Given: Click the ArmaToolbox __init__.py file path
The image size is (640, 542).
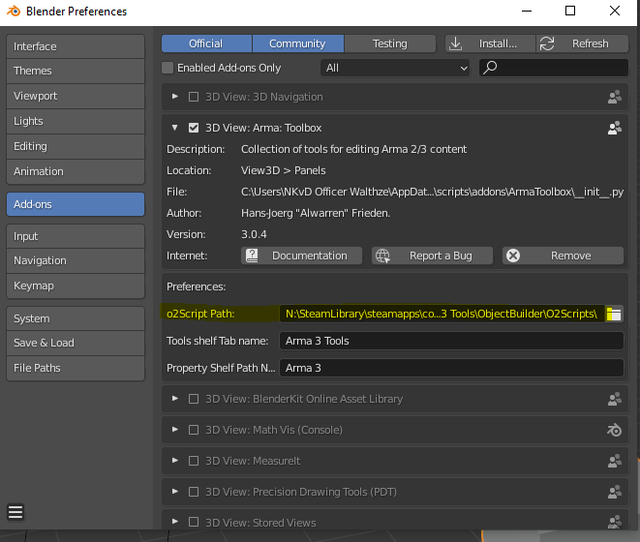Looking at the screenshot, I should (432, 192).
